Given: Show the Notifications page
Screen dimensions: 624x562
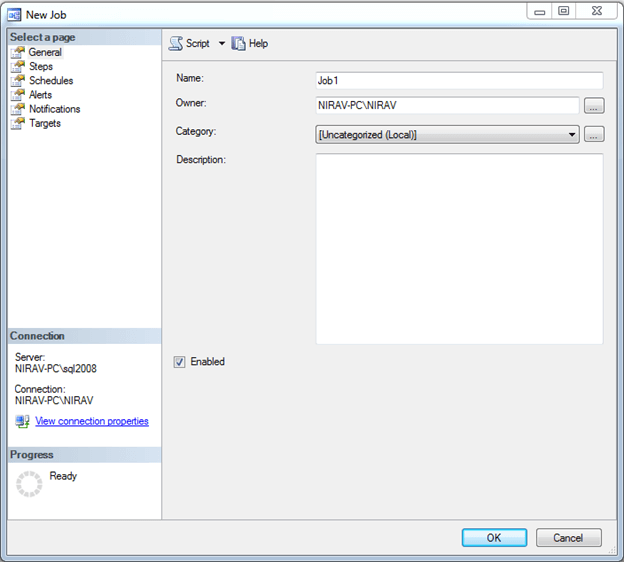Looking at the screenshot, I should (x=55, y=109).
